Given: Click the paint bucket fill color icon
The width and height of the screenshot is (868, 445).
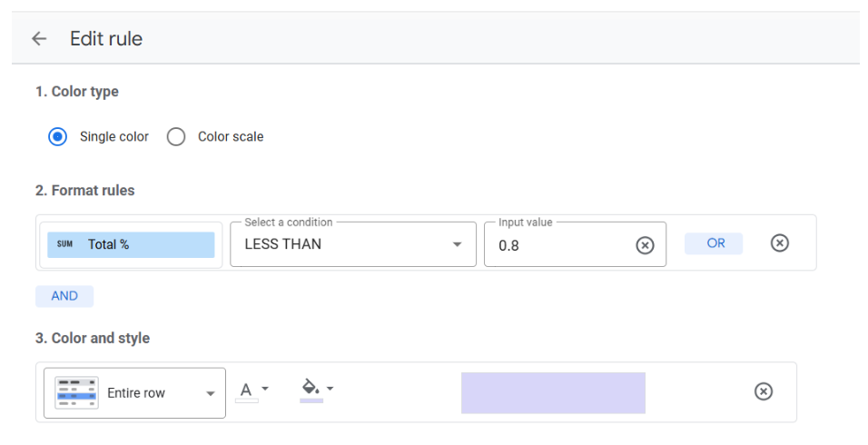Looking at the screenshot, I should (x=311, y=388).
